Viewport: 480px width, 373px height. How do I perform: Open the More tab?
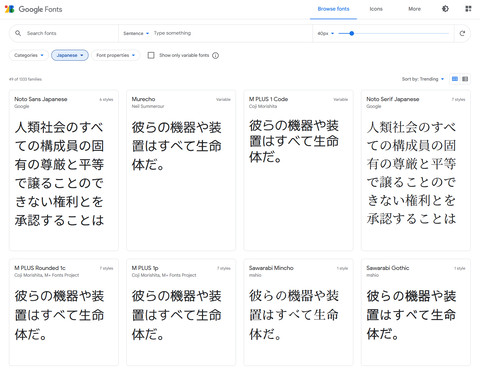[x=414, y=9]
